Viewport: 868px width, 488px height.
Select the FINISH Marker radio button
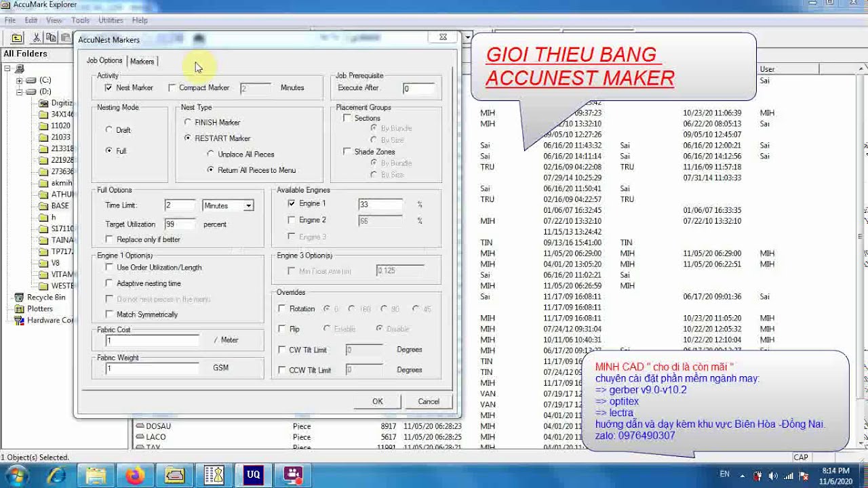187,122
